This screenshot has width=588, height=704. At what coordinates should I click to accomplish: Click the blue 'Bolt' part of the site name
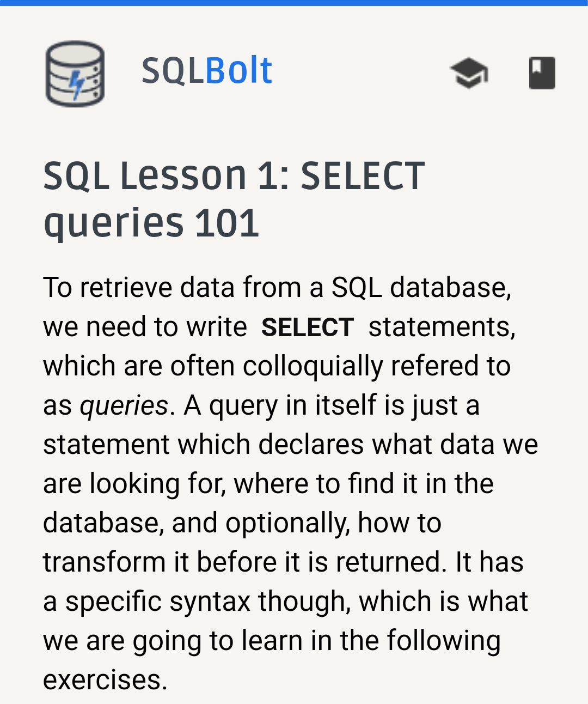238,71
